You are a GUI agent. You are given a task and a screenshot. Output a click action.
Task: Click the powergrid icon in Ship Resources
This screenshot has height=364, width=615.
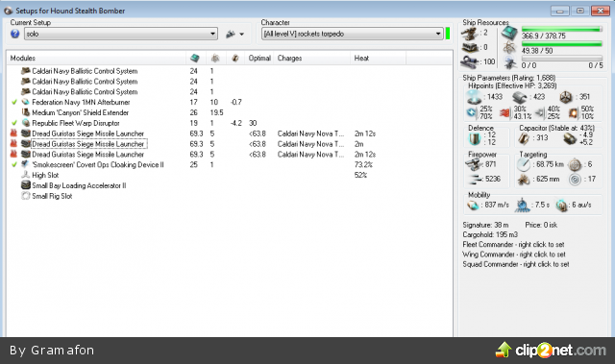coord(510,47)
